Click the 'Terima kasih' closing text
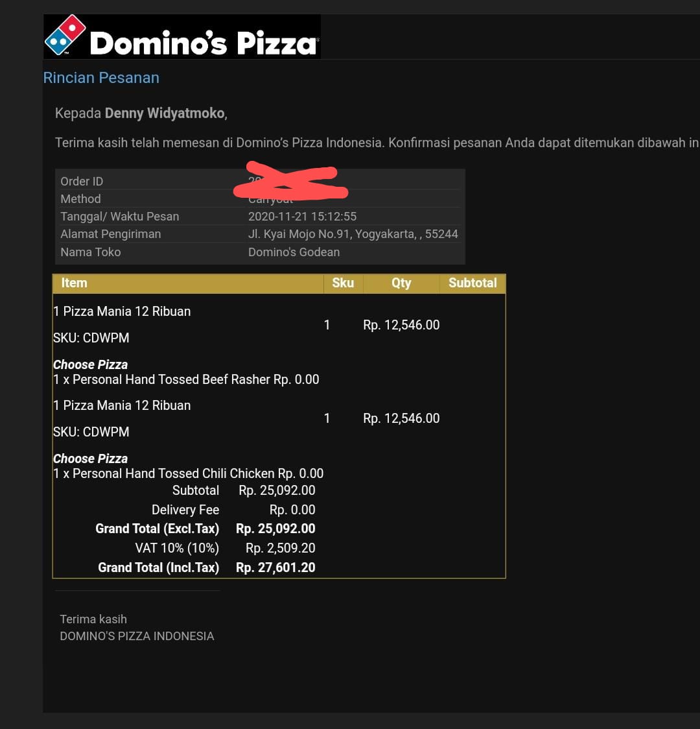This screenshot has height=729, width=700. (93, 619)
